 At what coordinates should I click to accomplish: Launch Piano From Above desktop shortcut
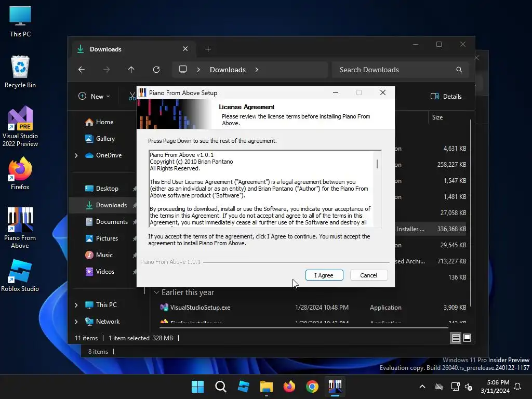tap(20, 228)
